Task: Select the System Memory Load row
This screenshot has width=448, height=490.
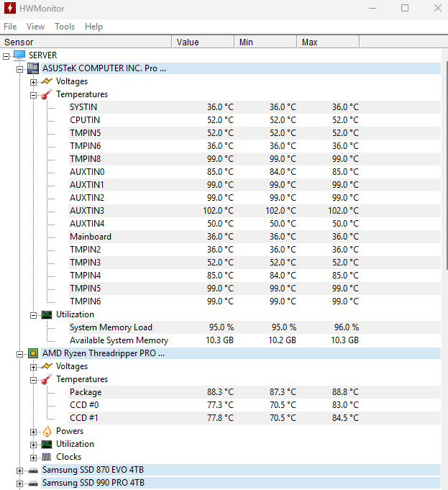Action: [x=255, y=327]
